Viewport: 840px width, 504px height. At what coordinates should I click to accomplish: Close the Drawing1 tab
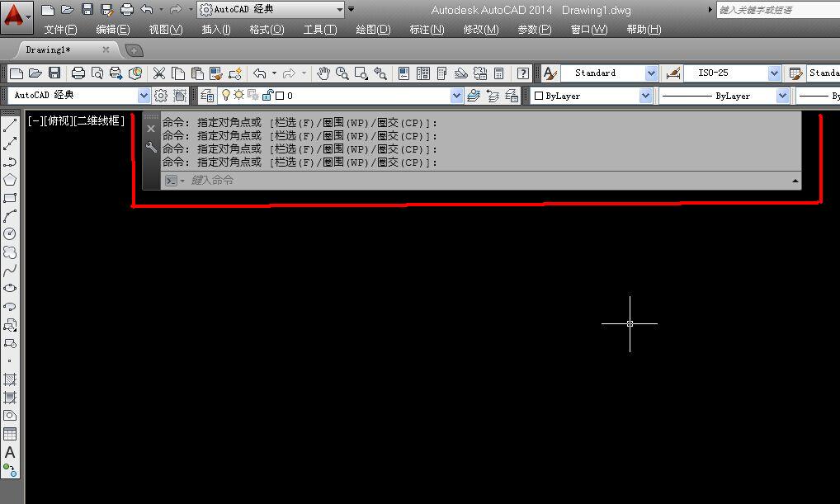(106, 49)
